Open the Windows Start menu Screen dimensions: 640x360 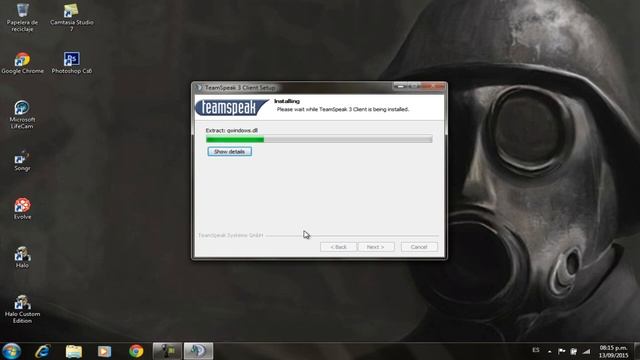click(11, 351)
